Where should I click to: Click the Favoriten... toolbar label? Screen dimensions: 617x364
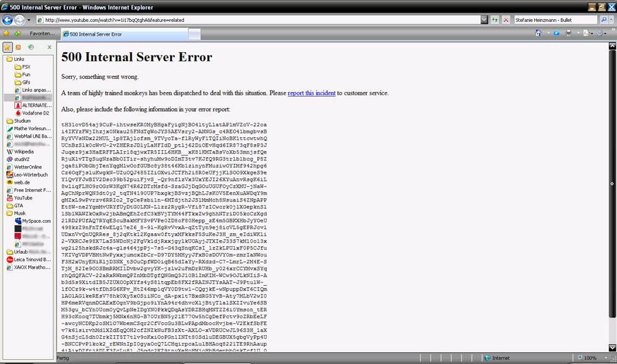pos(42,34)
